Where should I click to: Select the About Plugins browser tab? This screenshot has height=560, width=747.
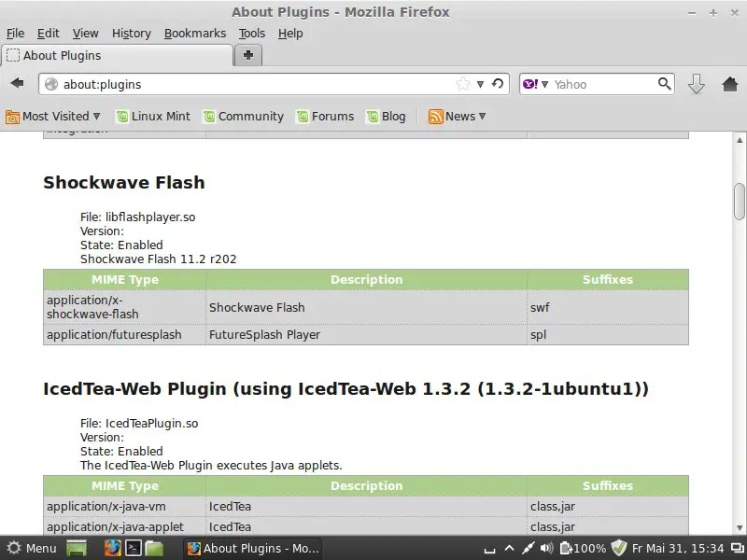coord(118,56)
